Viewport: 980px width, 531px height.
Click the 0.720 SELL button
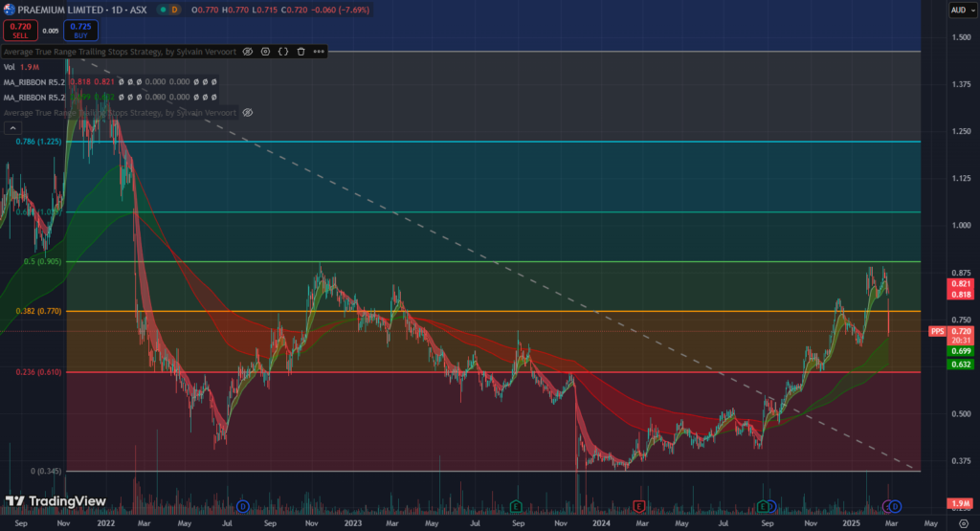pos(20,30)
